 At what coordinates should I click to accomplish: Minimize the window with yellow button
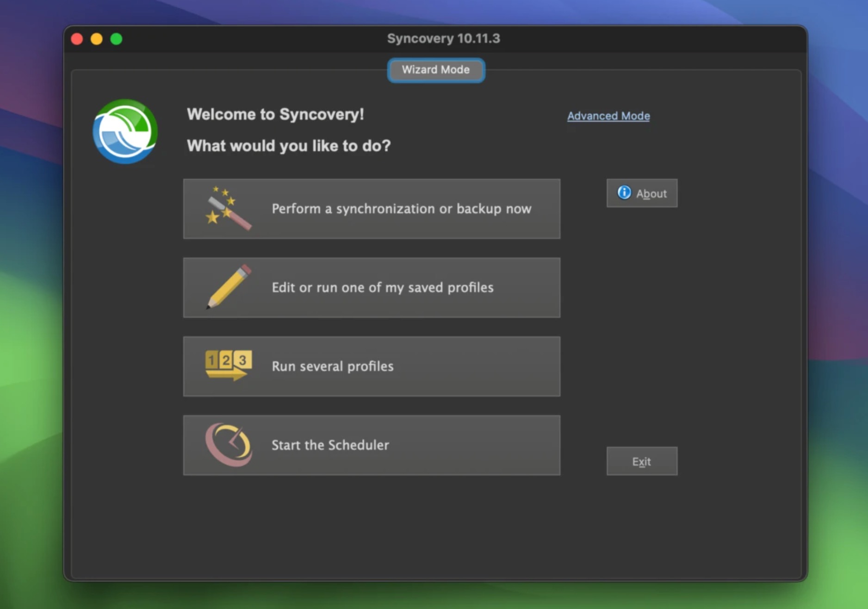pos(97,39)
